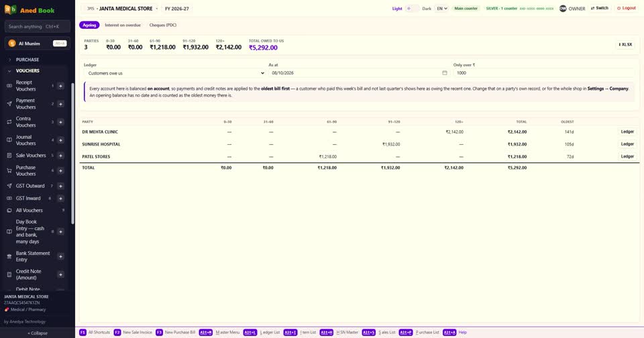Add a Bank Statement Entry with plus
The width and height of the screenshot is (644, 338).
60,257
